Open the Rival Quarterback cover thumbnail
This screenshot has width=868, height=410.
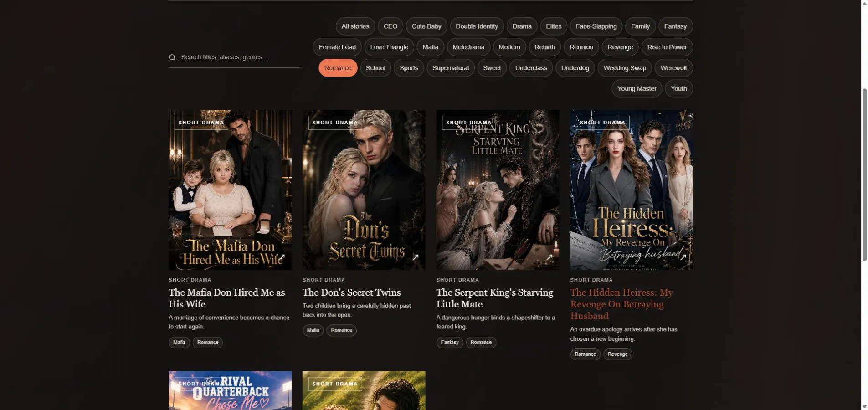coord(230,390)
